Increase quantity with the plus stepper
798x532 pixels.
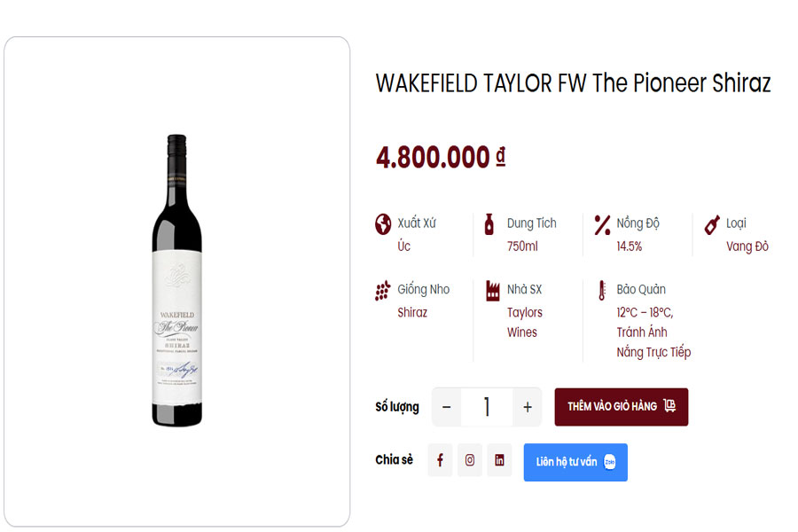[527, 406]
